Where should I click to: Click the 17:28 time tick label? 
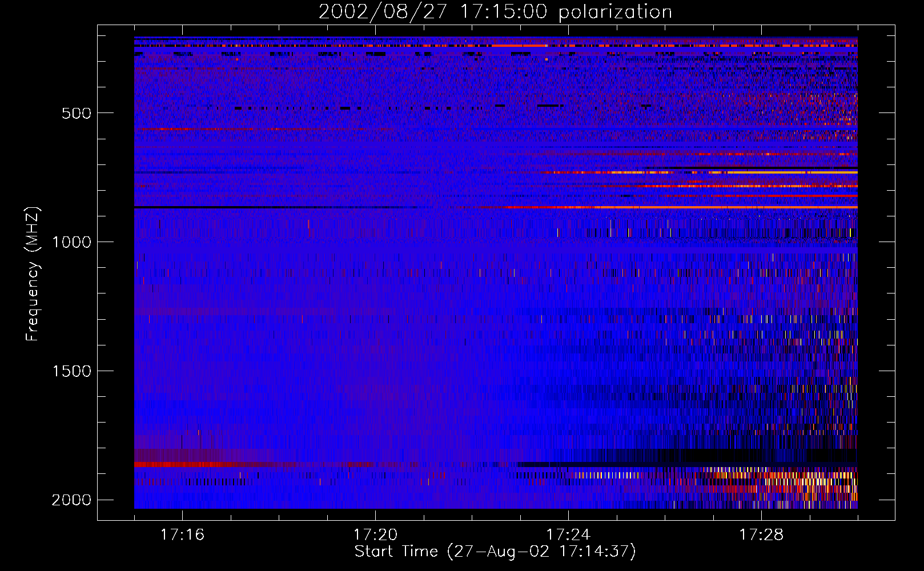[761, 535]
